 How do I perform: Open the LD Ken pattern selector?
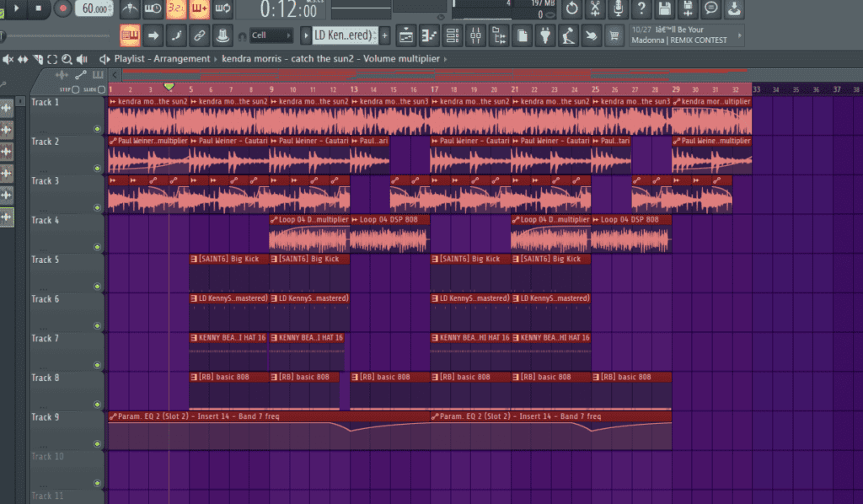(x=341, y=35)
